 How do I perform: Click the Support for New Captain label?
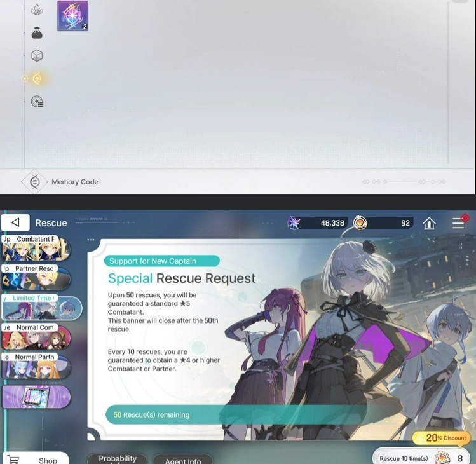pos(162,261)
